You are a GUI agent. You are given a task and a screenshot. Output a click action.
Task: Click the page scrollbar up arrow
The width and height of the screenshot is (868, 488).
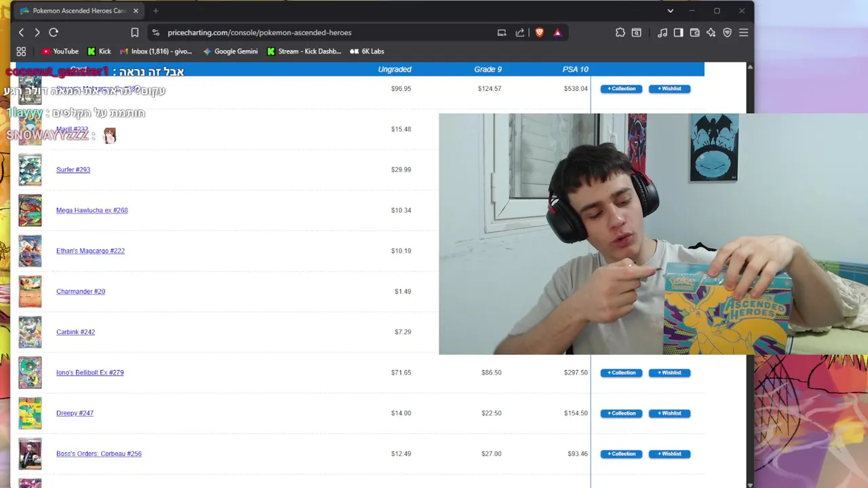[x=749, y=66]
